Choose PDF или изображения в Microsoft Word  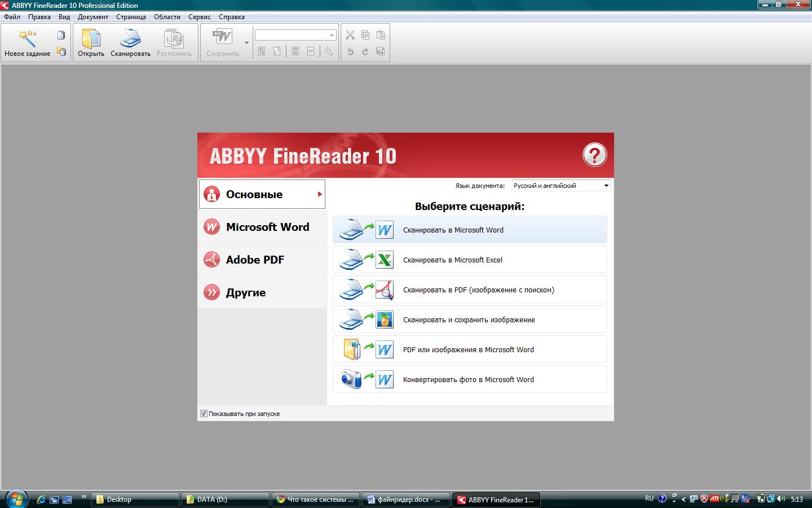470,349
